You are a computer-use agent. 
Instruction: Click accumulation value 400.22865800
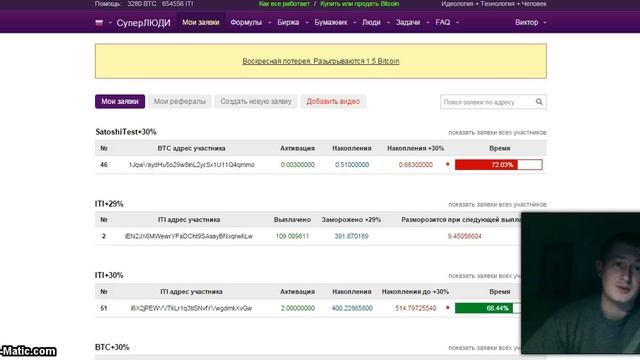[x=352, y=308]
